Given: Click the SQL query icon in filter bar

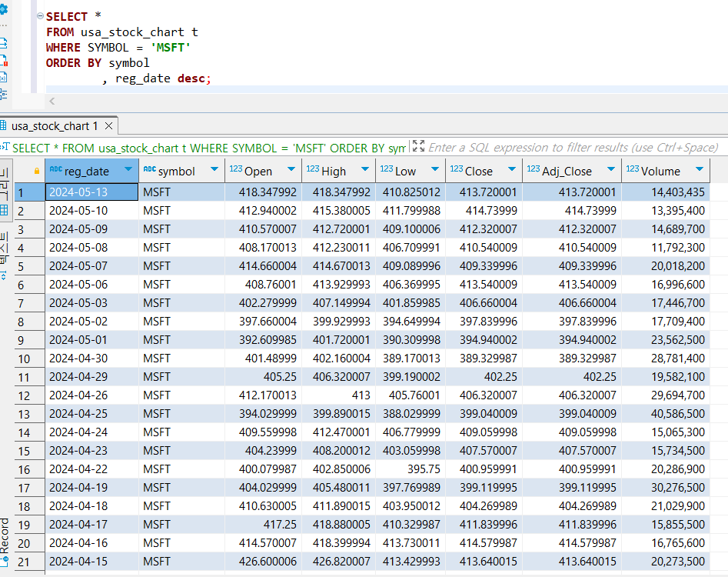Looking at the screenshot, I should pos(5,147).
